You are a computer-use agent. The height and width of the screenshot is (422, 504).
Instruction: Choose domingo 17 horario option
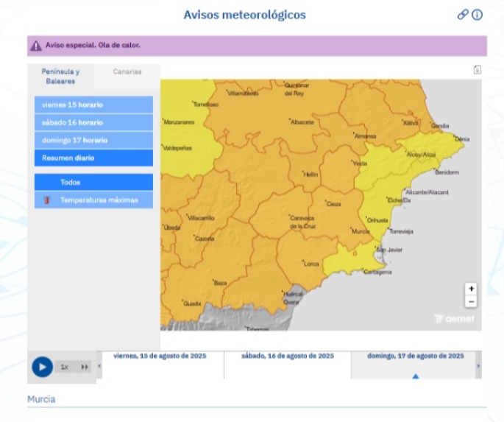93,140
